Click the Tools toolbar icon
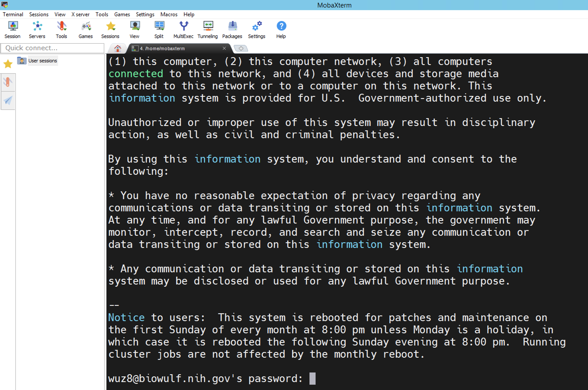Screen dimensions: 588x390 61,29
